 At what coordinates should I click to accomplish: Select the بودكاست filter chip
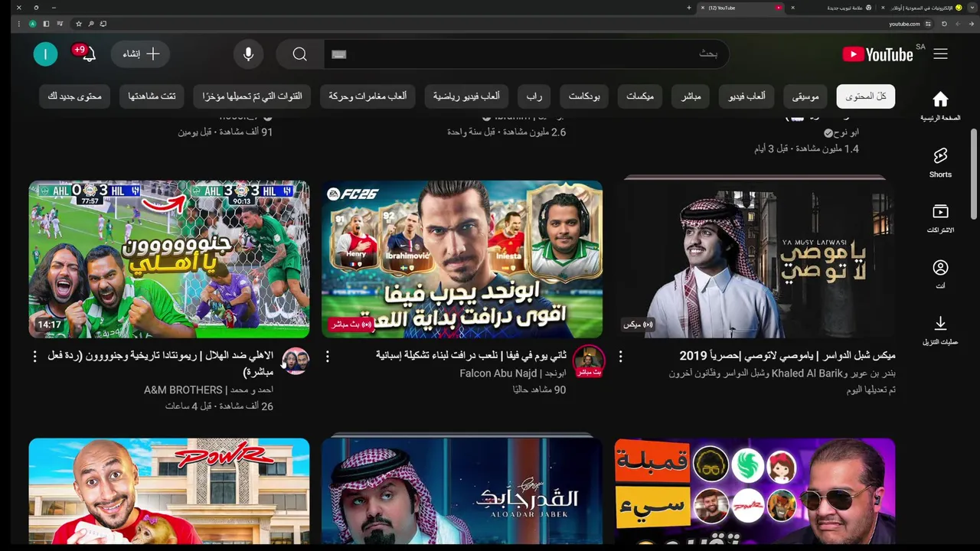click(x=584, y=96)
